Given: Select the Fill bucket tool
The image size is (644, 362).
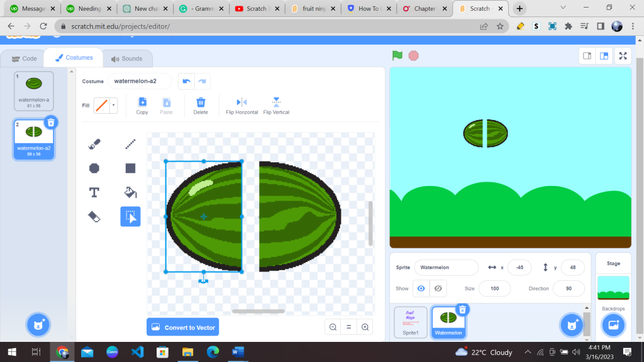Looking at the screenshot, I should [130, 192].
